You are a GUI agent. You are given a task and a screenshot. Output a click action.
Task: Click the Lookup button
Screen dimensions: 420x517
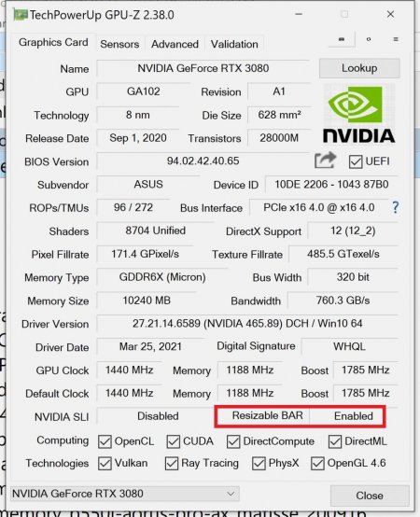pos(359,68)
